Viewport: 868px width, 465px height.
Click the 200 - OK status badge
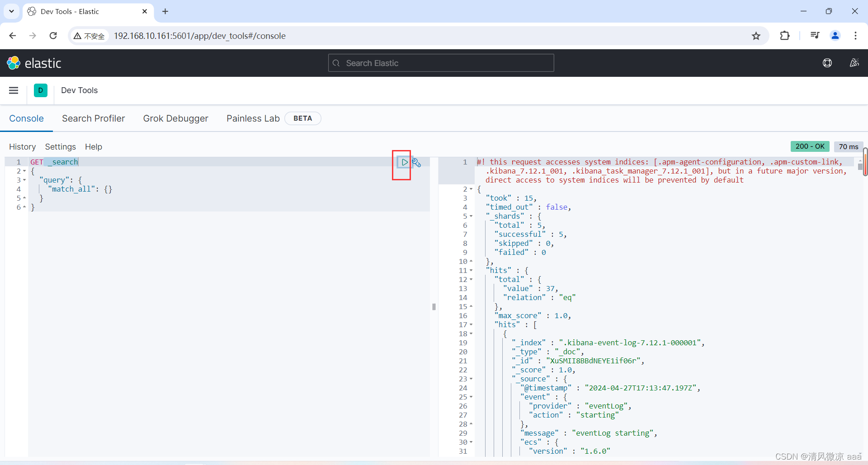coord(810,146)
